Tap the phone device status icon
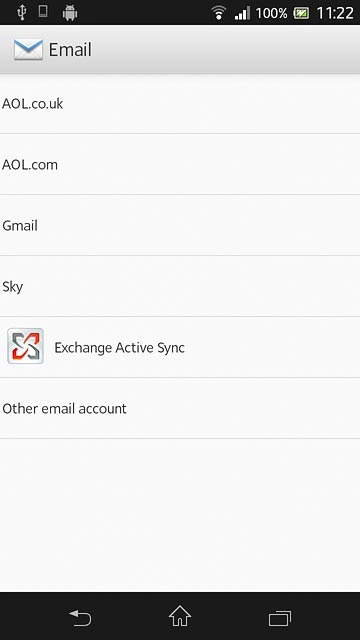360x640 pixels. (x=42, y=11)
